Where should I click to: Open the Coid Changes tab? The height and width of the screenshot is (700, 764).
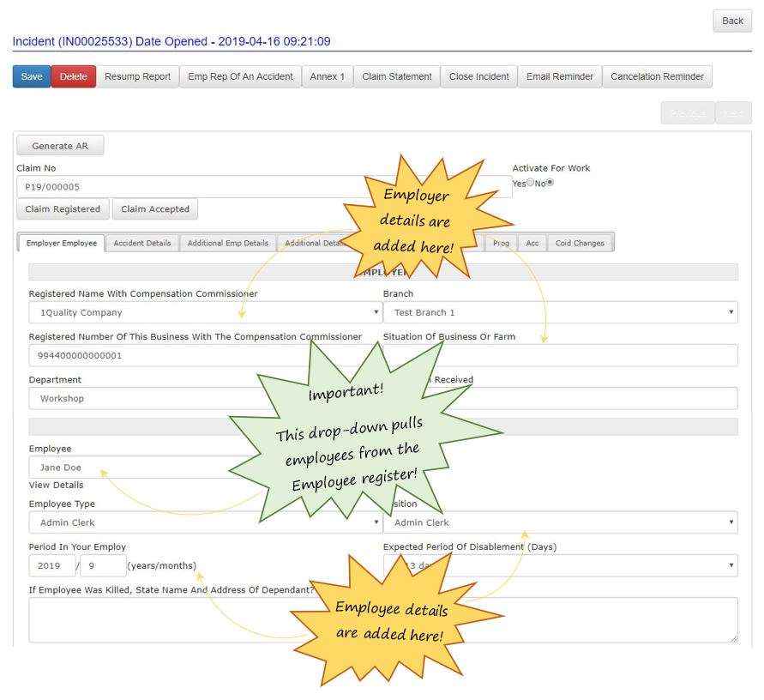[581, 243]
